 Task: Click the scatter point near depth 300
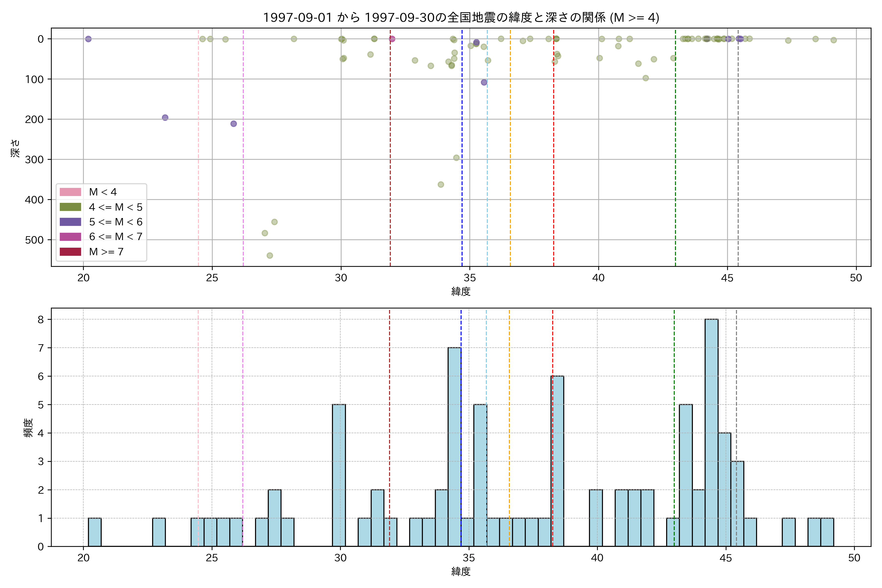click(x=456, y=158)
